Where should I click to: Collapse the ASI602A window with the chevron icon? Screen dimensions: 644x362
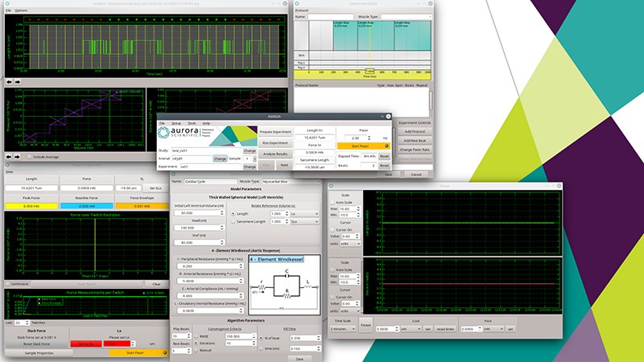point(382,117)
